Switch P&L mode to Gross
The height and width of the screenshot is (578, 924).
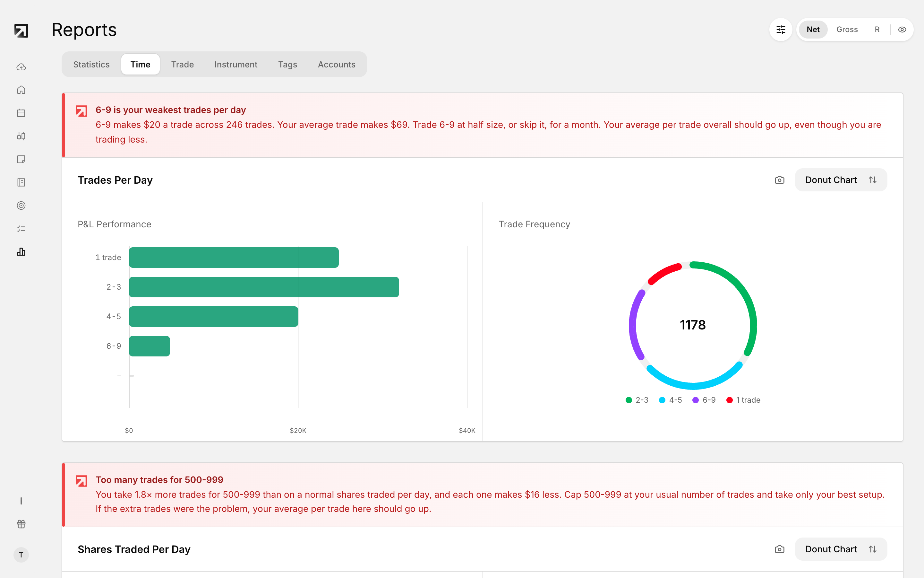pyautogui.click(x=847, y=30)
